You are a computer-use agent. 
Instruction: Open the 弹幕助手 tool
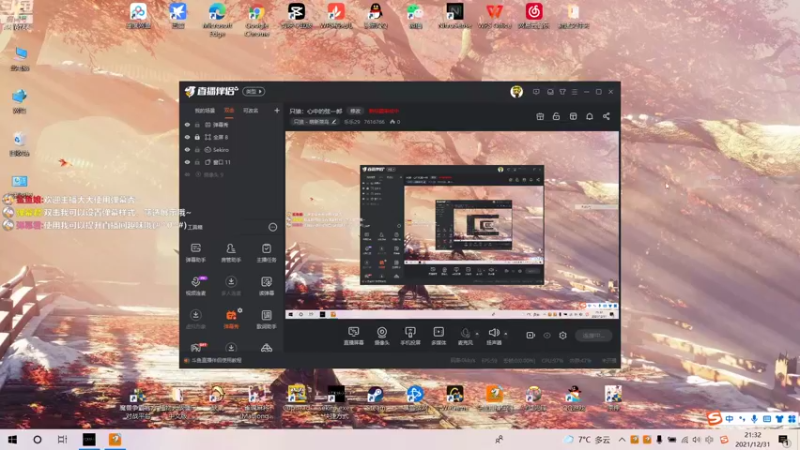tap(195, 253)
